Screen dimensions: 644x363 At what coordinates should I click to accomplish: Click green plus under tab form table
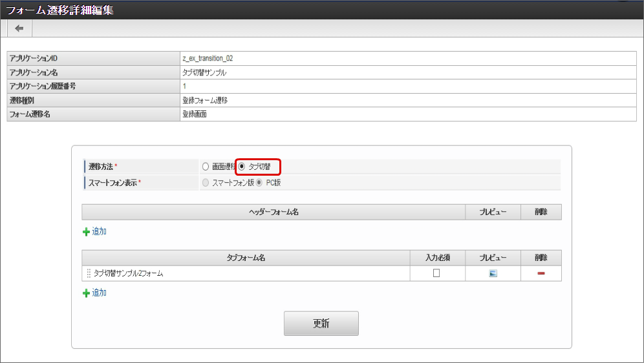click(86, 293)
